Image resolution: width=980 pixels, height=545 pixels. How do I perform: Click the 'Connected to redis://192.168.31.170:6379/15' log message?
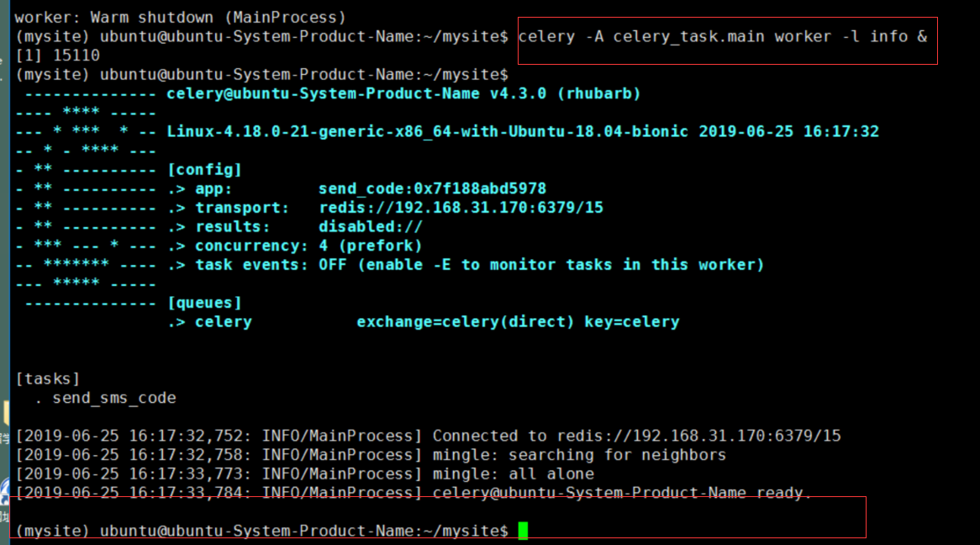pos(637,437)
